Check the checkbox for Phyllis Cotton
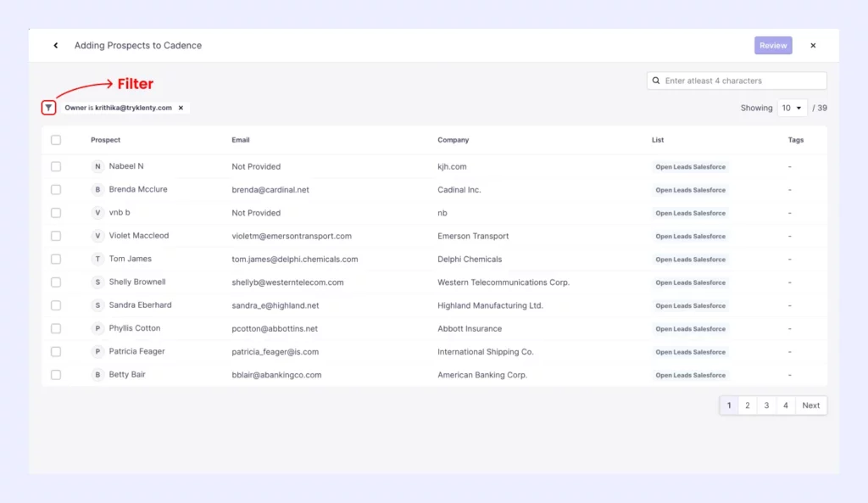868x503 pixels. (x=56, y=328)
